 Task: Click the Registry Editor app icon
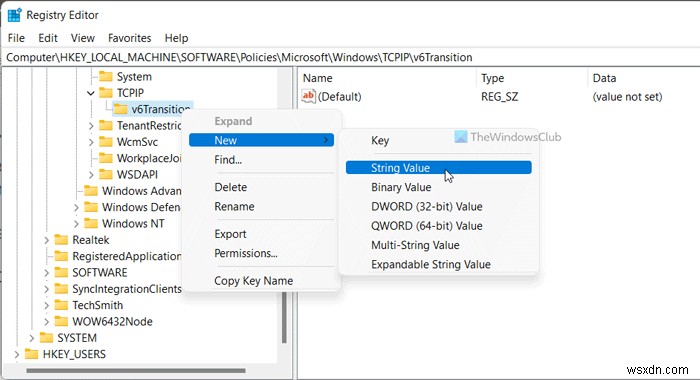[14, 15]
